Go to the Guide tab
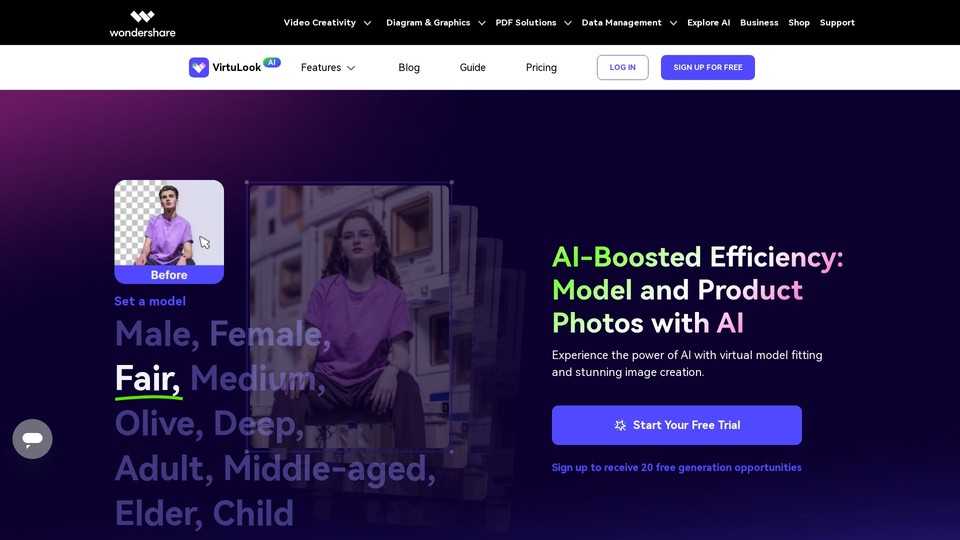960x540 pixels. pos(473,67)
